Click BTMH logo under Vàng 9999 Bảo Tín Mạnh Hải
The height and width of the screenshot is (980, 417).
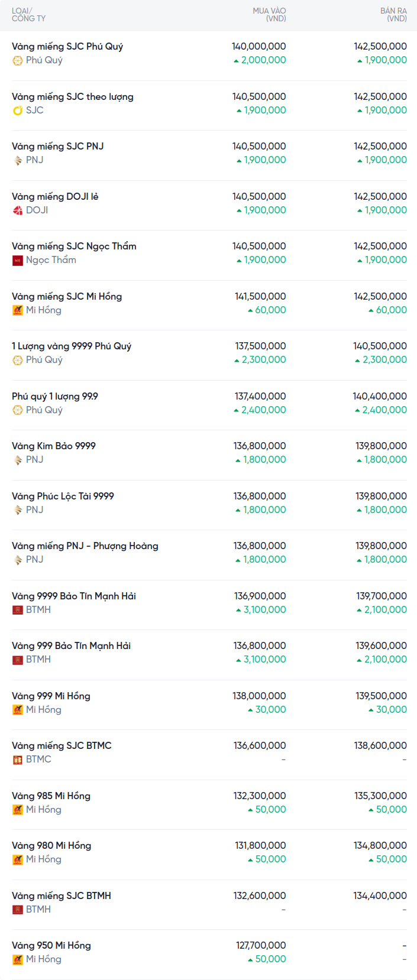18,610
